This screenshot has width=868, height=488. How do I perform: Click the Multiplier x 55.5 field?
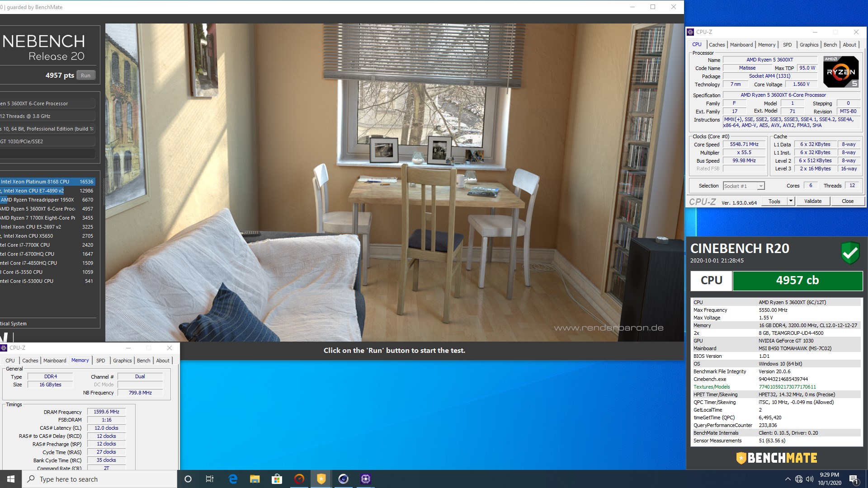click(744, 153)
